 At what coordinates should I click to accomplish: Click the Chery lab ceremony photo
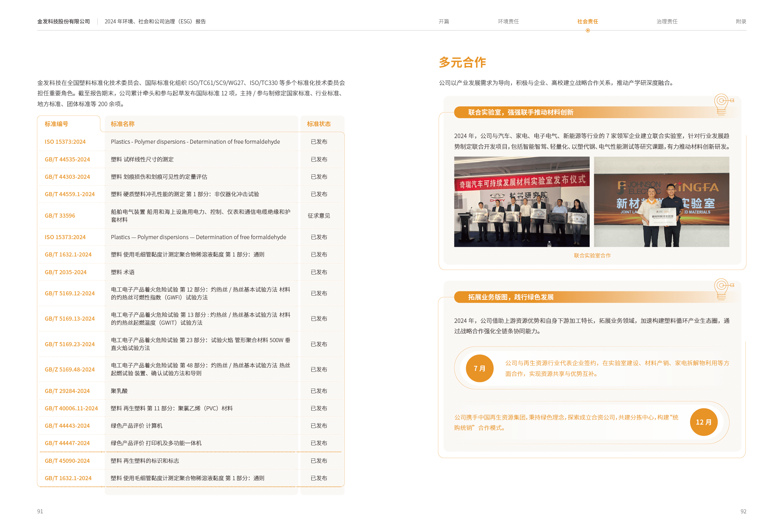point(521,202)
